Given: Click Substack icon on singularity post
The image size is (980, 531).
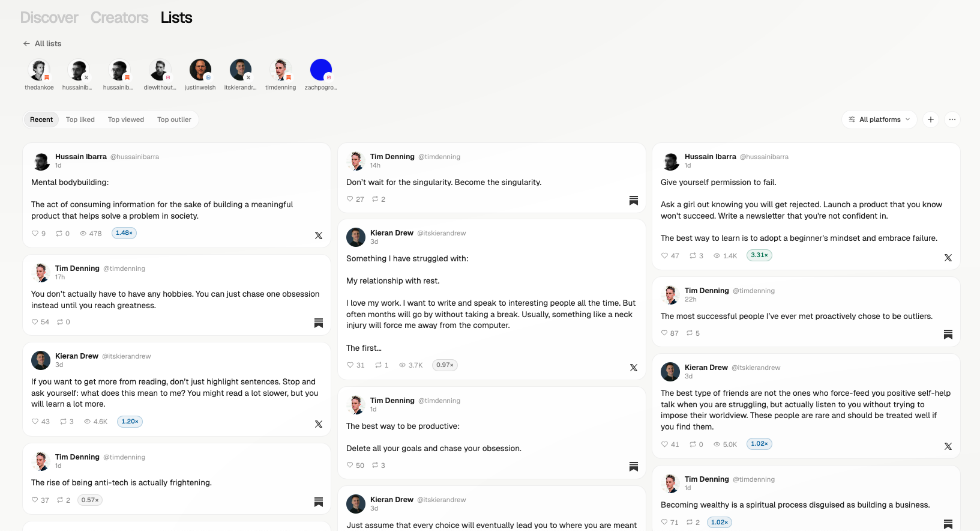Looking at the screenshot, I should (634, 200).
